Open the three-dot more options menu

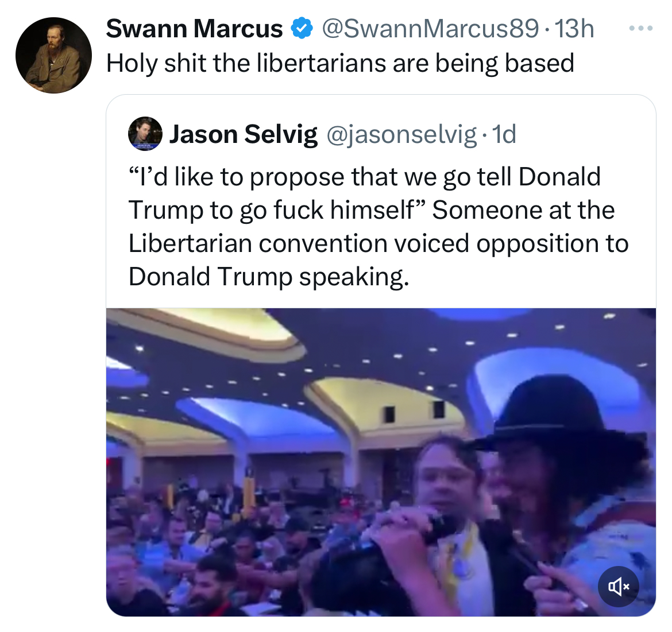[640, 28]
